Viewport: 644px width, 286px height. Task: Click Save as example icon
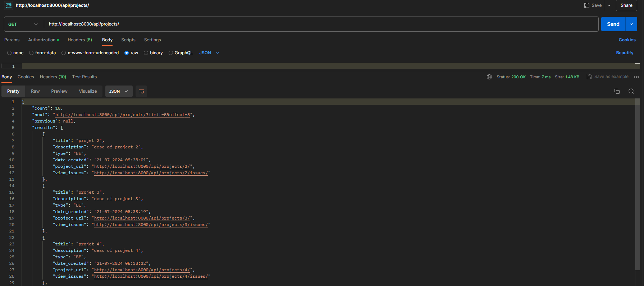pyautogui.click(x=589, y=77)
